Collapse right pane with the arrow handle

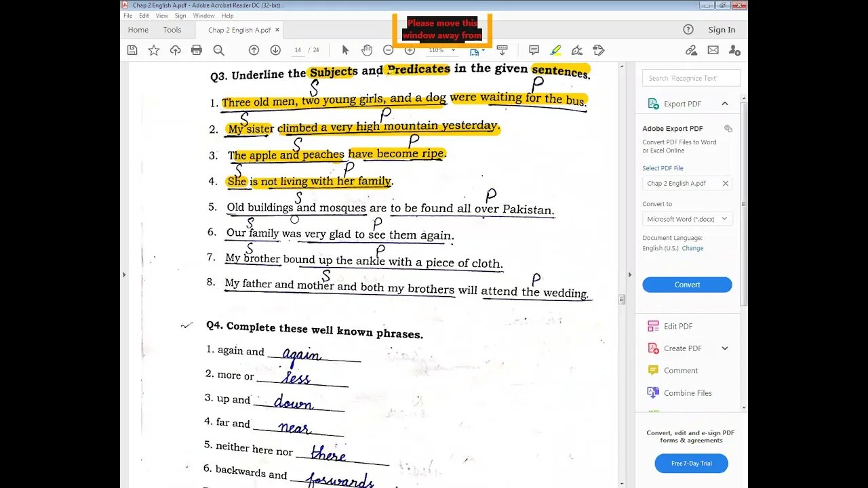click(x=629, y=274)
